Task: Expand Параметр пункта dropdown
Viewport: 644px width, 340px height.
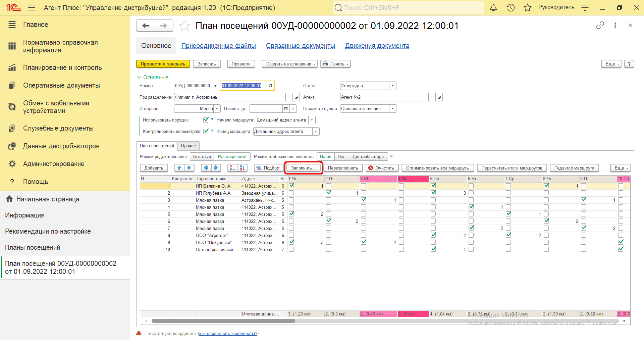Action: point(393,108)
